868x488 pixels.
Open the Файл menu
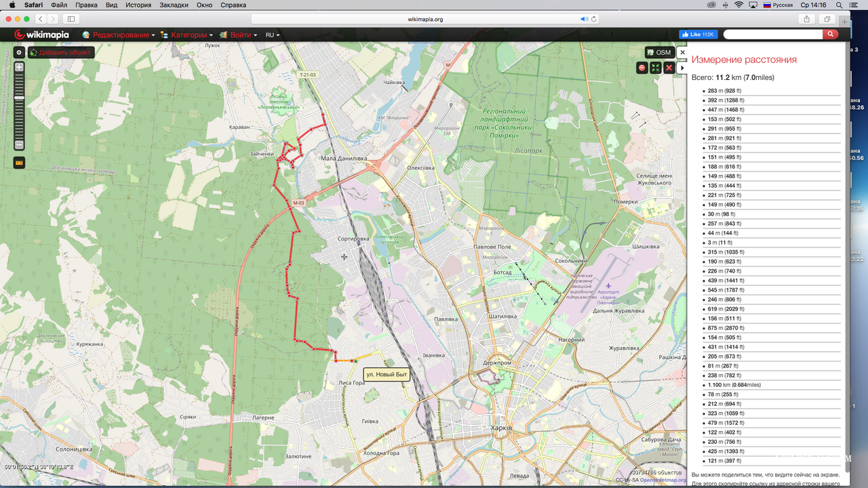[x=58, y=5]
